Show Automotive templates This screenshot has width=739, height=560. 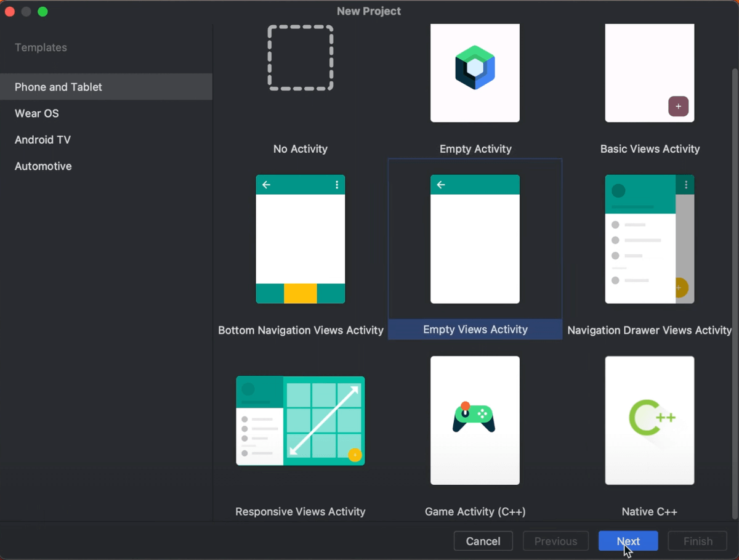pyautogui.click(x=106, y=166)
